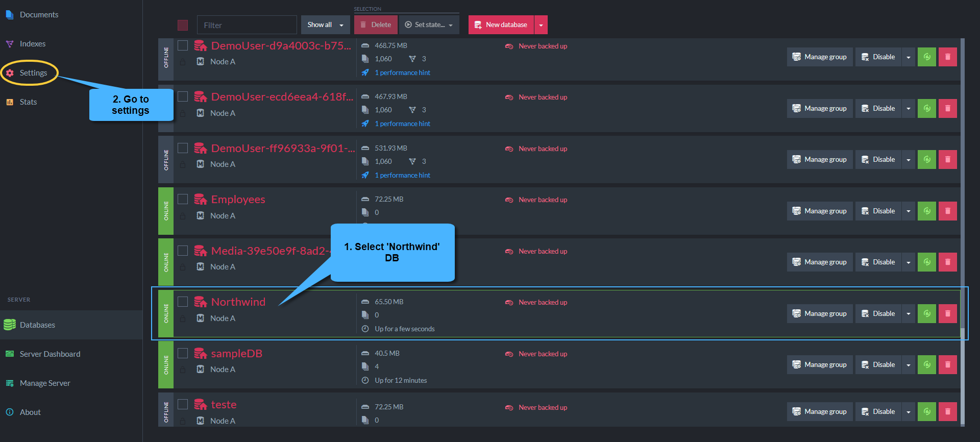
Task: Click the Stats chart icon in sidebar
Action: coord(10,102)
